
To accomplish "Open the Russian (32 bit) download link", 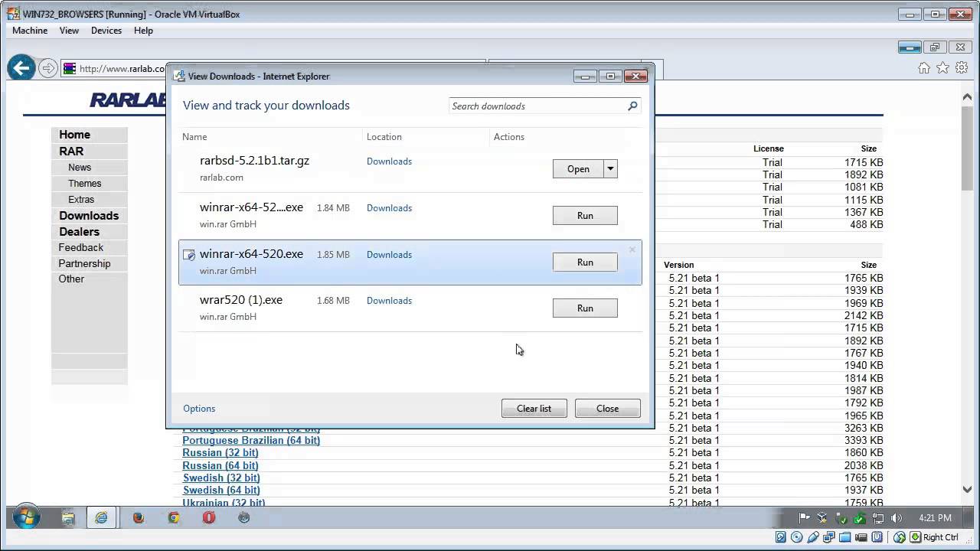I will pos(220,453).
